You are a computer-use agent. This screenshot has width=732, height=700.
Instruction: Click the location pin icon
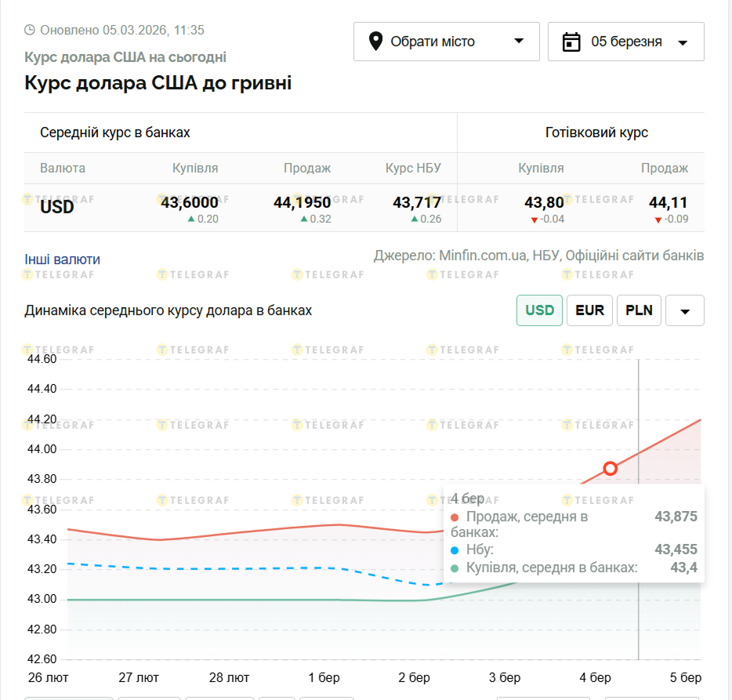click(375, 42)
